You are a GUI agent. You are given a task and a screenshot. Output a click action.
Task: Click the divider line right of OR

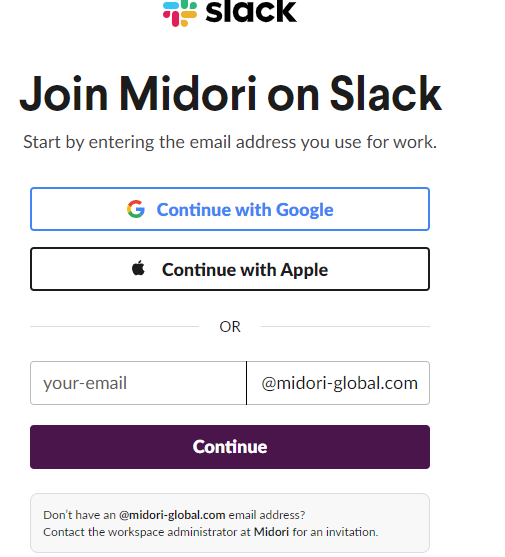pos(345,326)
